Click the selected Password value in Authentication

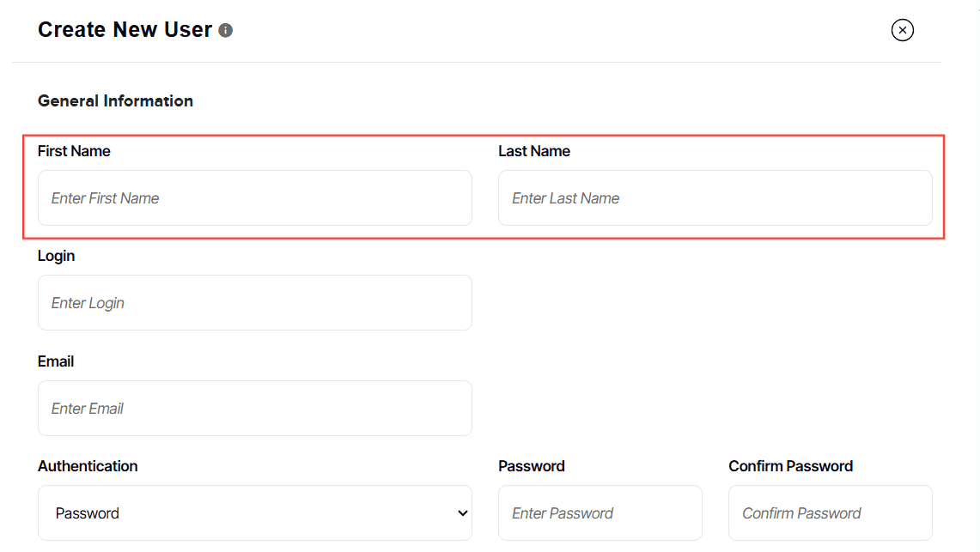tap(88, 513)
